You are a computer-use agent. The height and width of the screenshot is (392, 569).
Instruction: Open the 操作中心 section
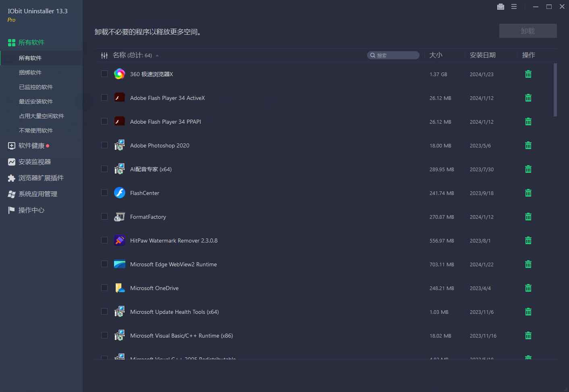click(31, 210)
